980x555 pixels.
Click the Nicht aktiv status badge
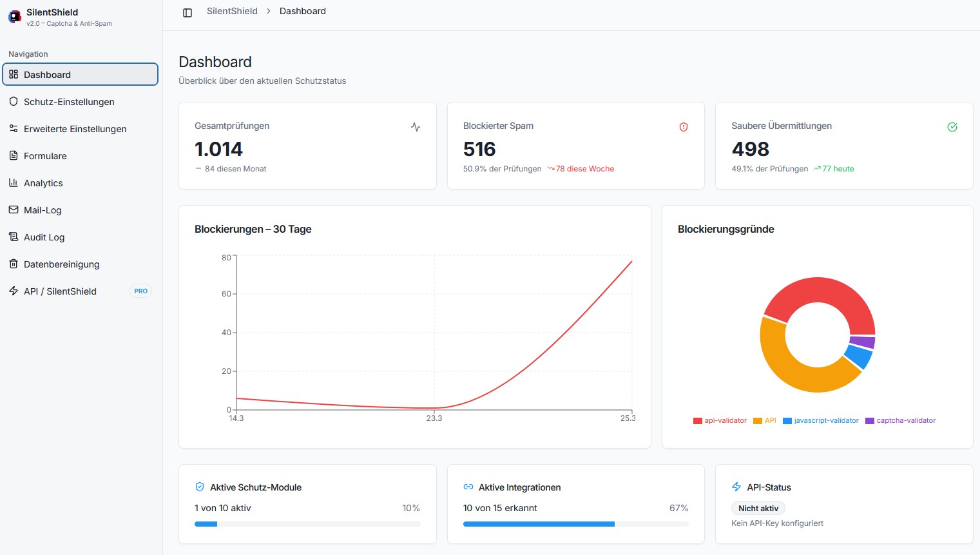click(x=758, y=509)
